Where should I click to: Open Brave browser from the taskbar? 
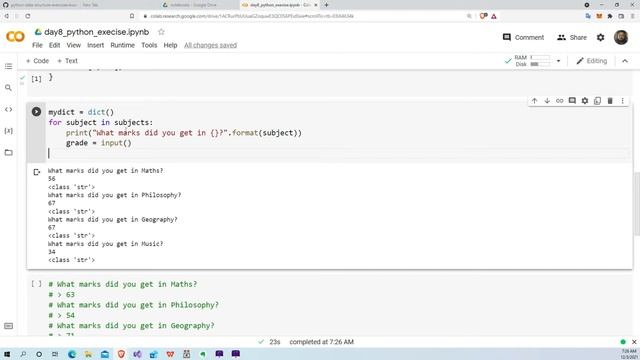(121, 354)
